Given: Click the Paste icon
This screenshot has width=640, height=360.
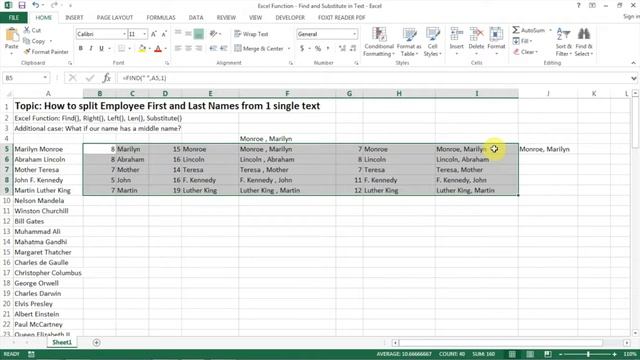Looking at the screenshot, I should click(x=11, y=35).
